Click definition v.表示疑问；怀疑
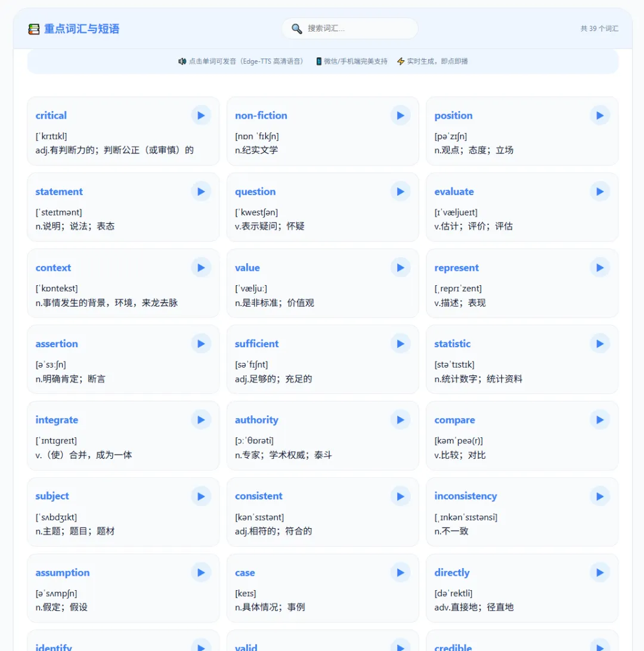The image size is (644, 651). [x=270, y=226]
